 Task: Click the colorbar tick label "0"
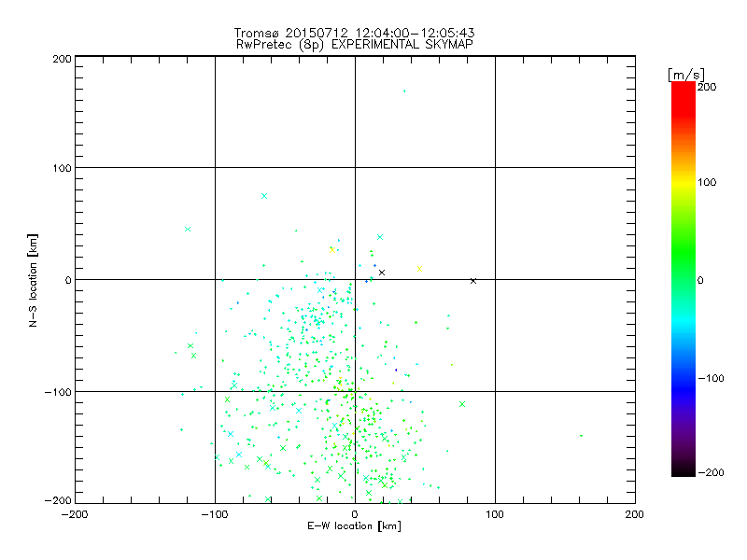pos(700,281)
